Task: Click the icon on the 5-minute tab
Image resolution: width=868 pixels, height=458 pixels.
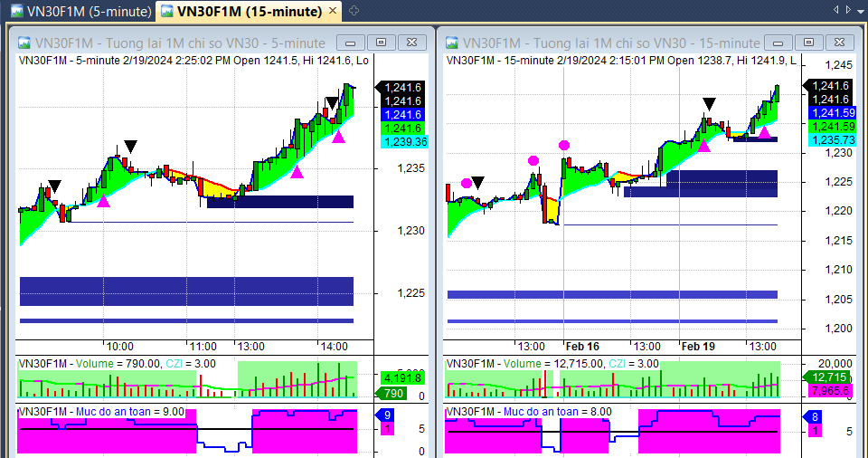Action: (x=16, y=11)
